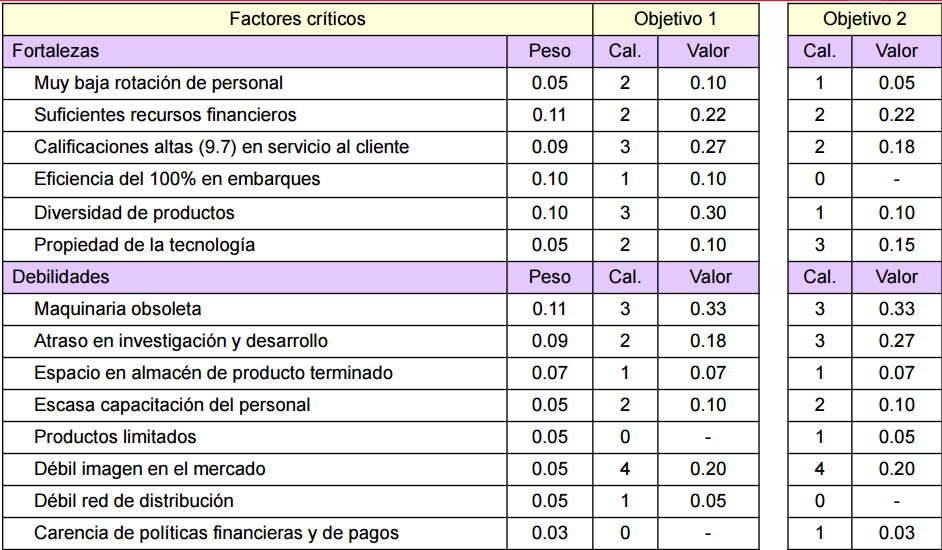Click 'Eficiencia del 100% en embarques' cell
This screenshot has width=942, height=550.
[x=177, y=179]
